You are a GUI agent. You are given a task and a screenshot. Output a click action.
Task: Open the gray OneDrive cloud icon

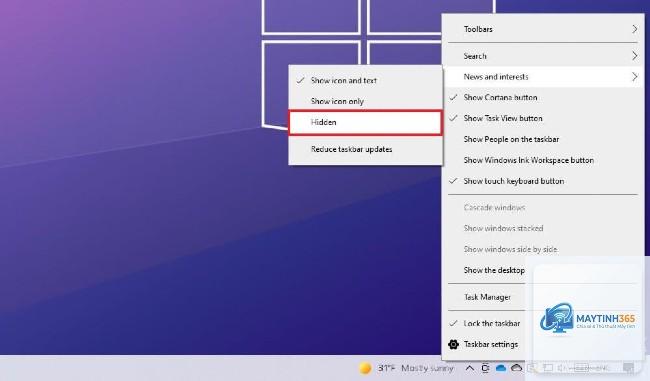pos(517,368)
